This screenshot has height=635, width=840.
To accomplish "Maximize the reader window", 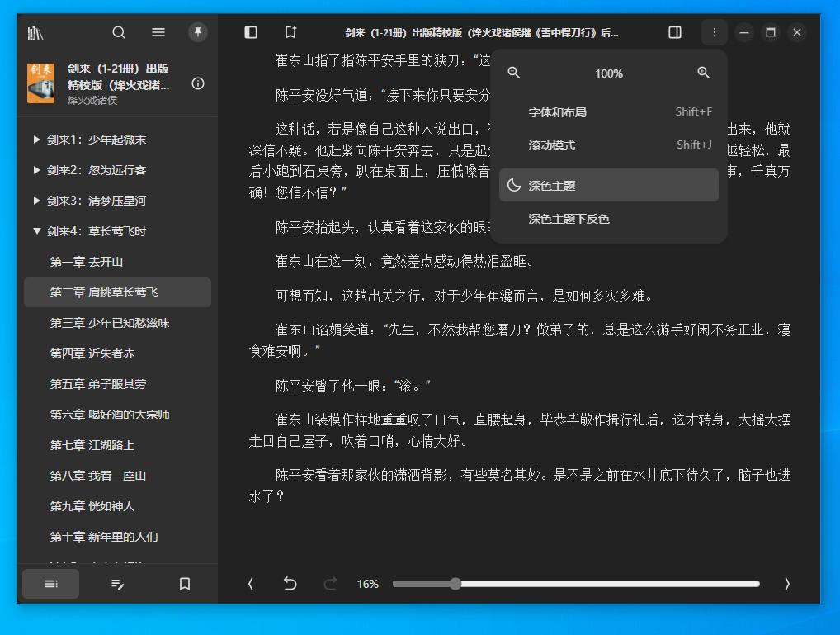I will 771,33.
